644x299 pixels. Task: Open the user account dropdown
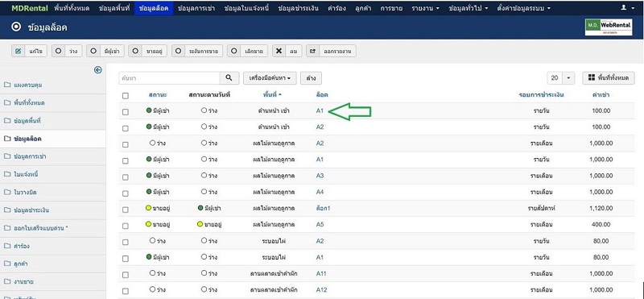tap(629, 8)
